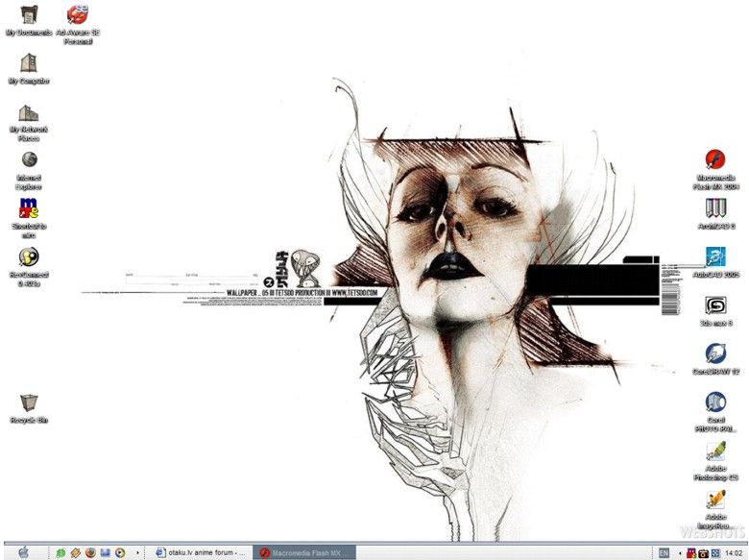Click the green quick launch icon
Screen dimensions: 749x560
click(60, 553)
